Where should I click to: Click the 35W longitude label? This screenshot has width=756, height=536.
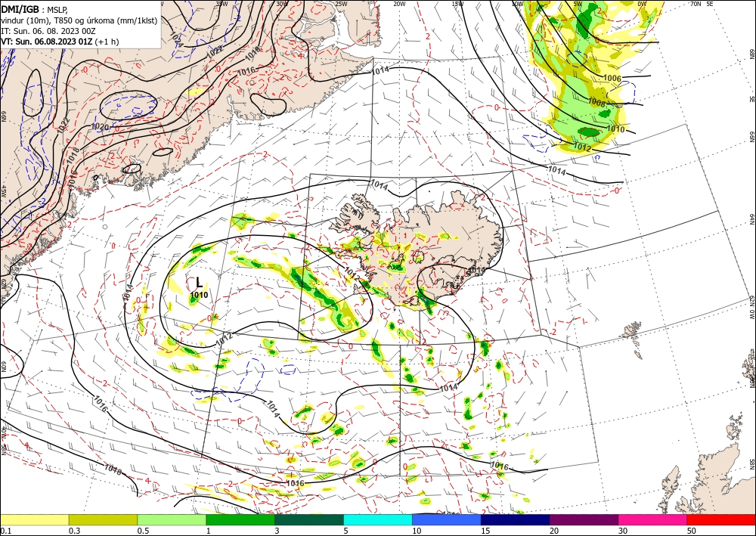point(222,3)
